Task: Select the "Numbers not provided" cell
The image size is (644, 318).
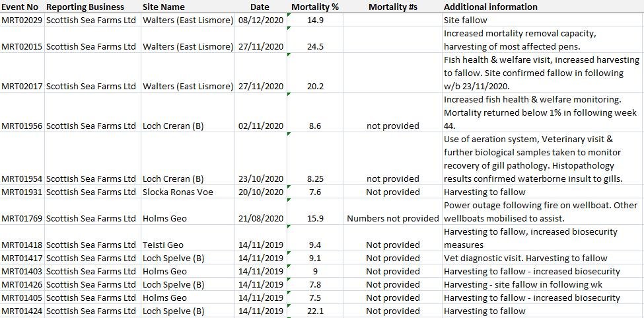Action: [392, 218]
